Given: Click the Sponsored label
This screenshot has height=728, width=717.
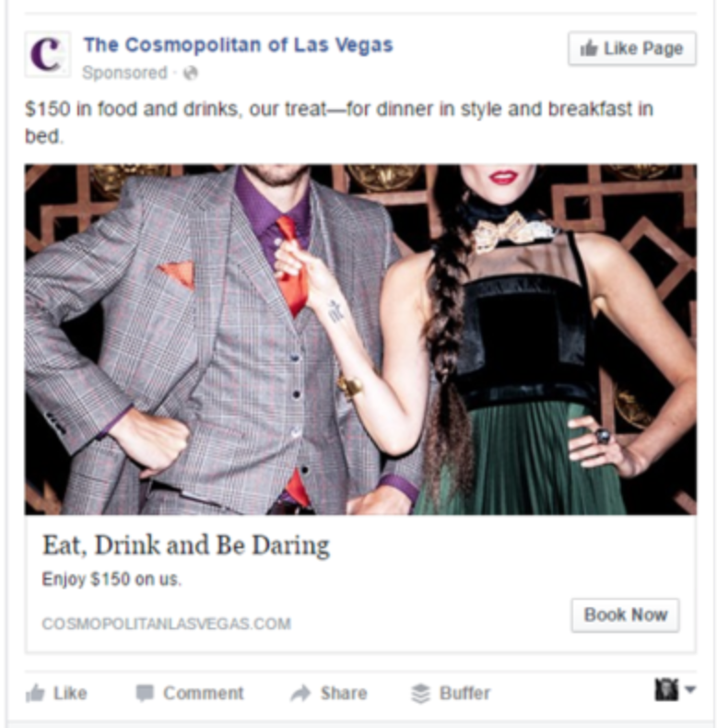Looking at the screenshot, I should (124, 73).
